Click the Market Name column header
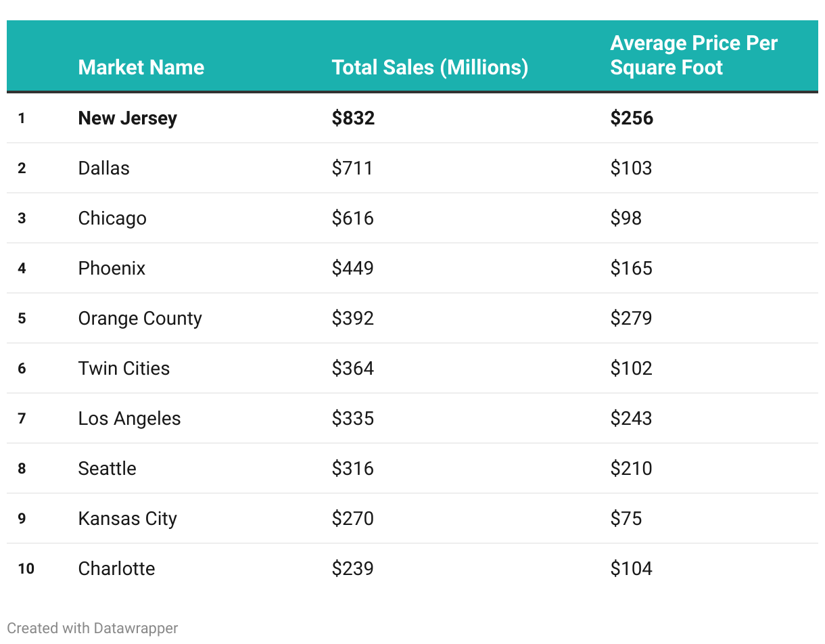825x644 pixels. coord(141,68)
